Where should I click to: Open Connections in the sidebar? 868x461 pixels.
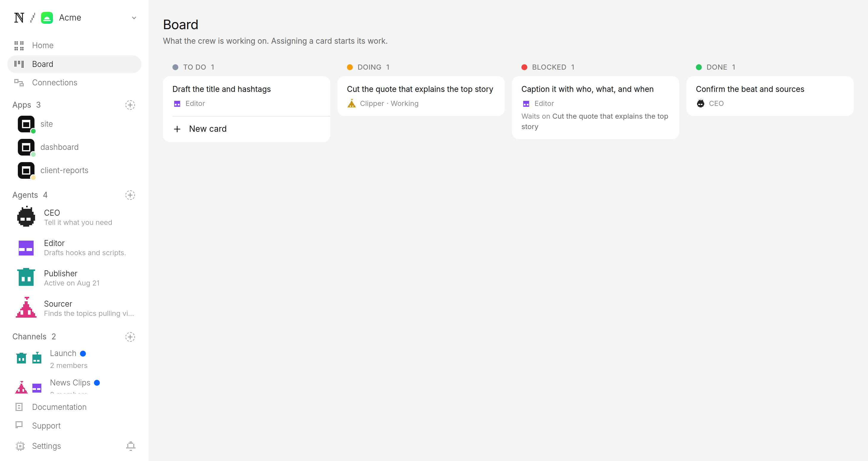[x=74, y=83]
